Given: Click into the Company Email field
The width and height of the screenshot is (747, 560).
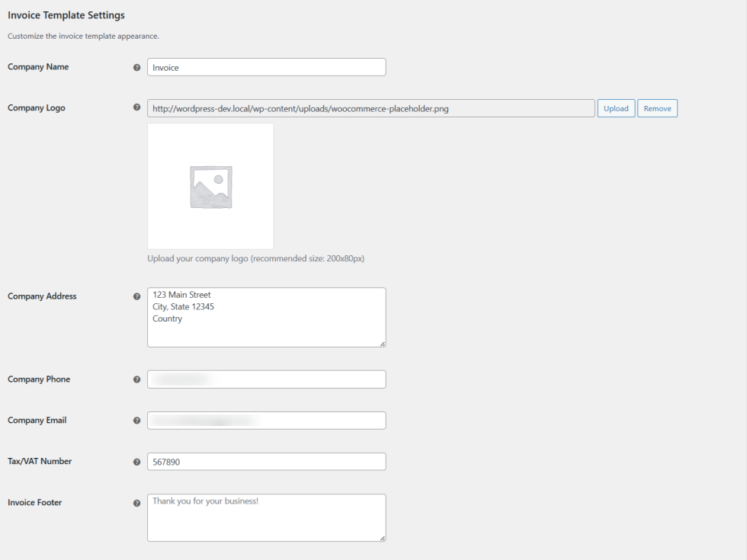Looking at the screenshot, I should coord(266,421).
